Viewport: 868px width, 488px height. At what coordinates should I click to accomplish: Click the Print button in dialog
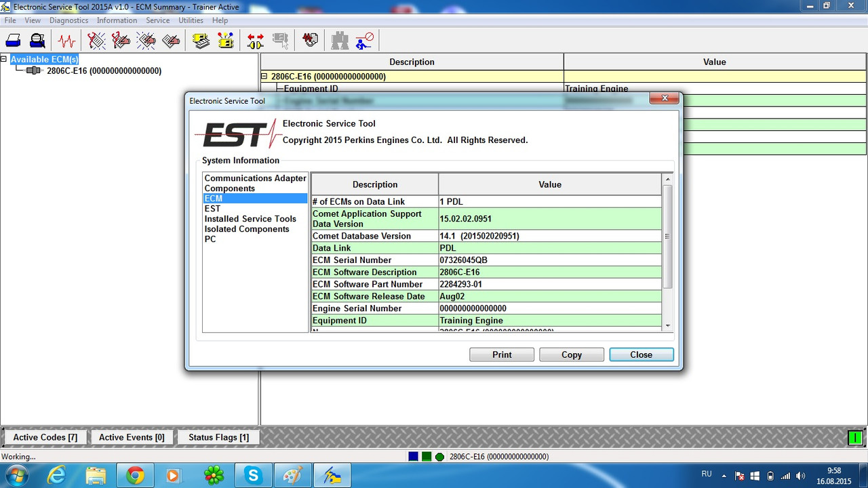click(x=502, y=354)
